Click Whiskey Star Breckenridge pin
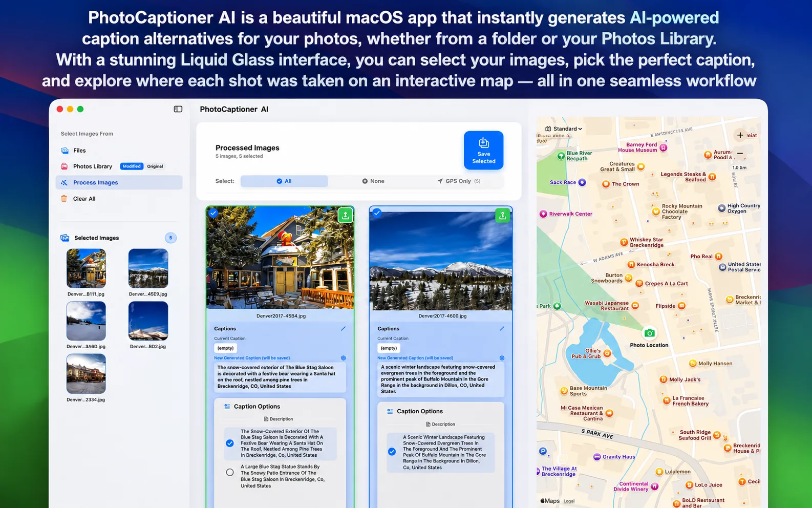 pos(624,242)
